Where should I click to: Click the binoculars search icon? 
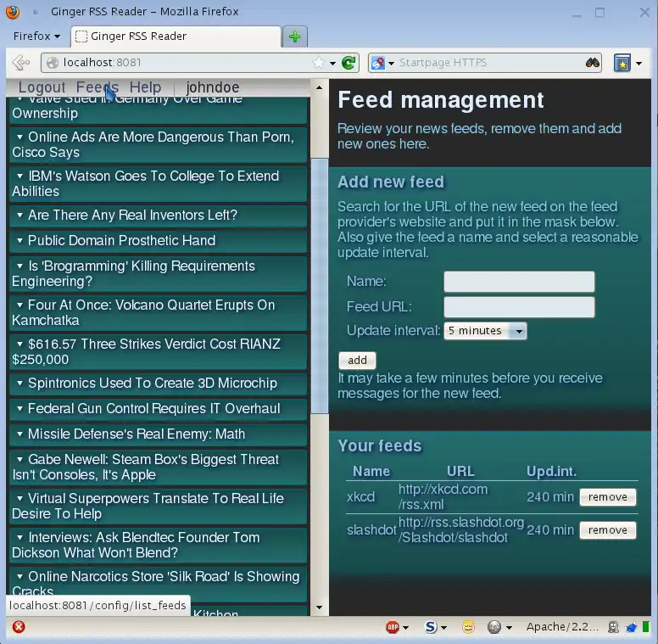point(592,63)
